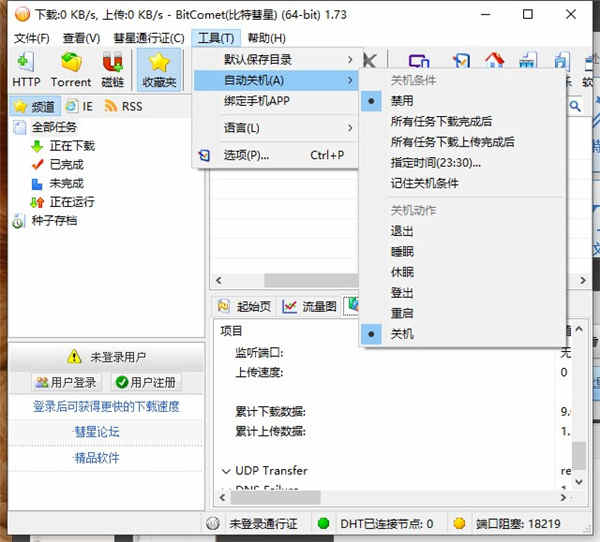
Task: Open the 彗星论坛 link
Action: (97, 432)
